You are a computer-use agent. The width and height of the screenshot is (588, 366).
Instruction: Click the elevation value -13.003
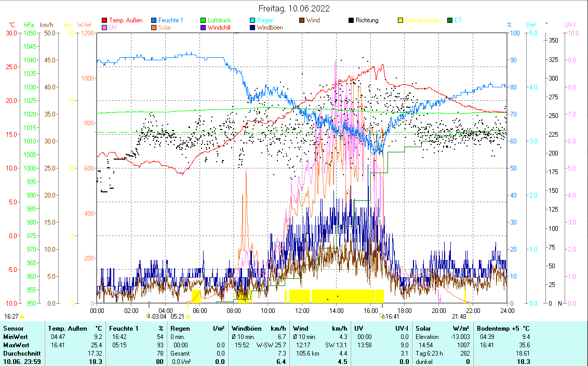(460, 337)
